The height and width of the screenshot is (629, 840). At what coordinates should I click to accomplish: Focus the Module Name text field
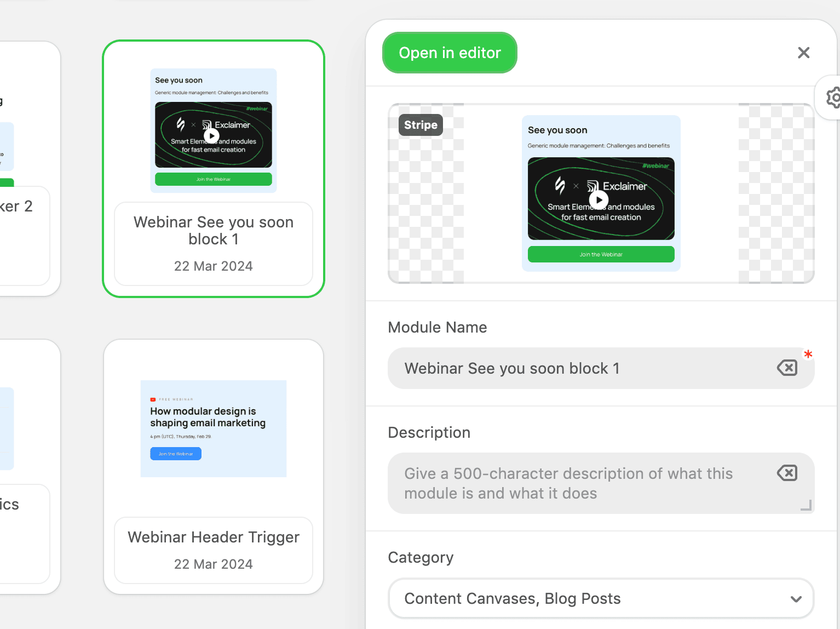[x=580, y=368]
